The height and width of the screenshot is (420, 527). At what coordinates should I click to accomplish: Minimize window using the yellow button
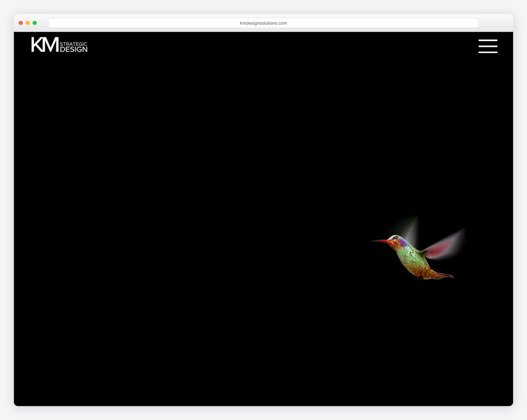[28, 23]
